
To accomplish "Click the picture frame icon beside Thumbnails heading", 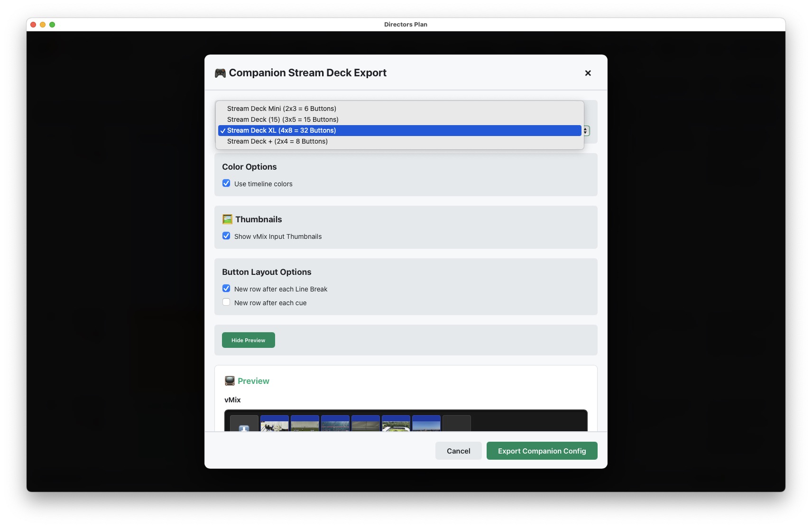I will tap(227, 219).
